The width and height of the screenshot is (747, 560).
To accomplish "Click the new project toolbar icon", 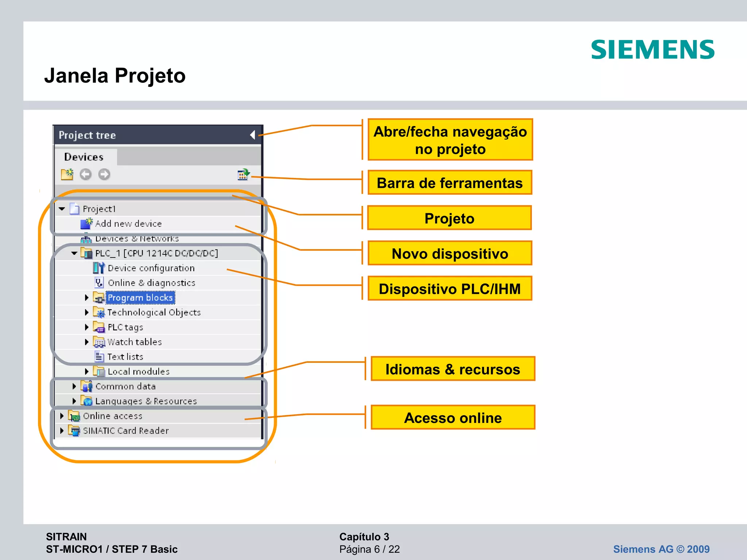I will click(x=67, y=174).
